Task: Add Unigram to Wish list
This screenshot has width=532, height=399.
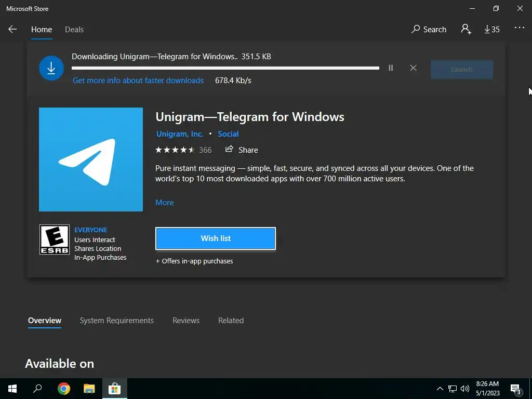Action: click(x=216, y=238)
